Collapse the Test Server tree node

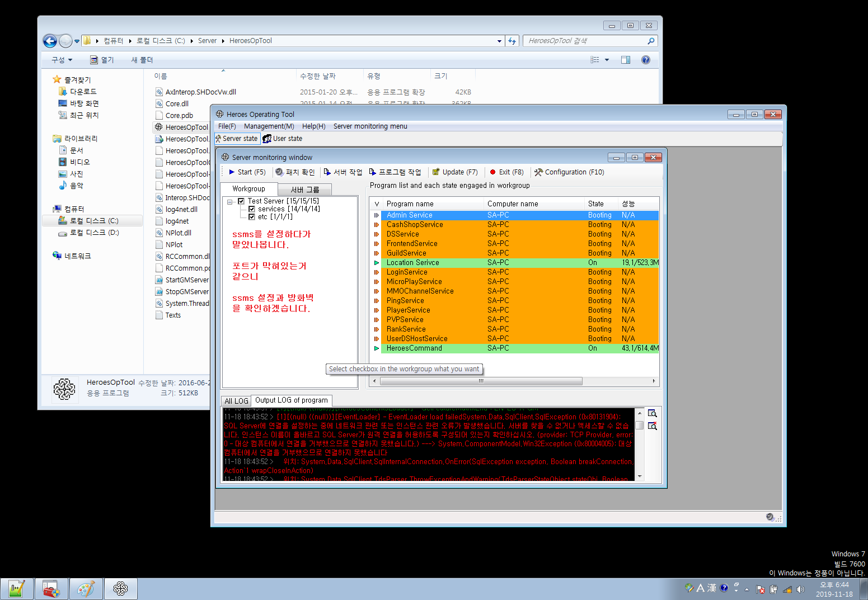[230, 201]
